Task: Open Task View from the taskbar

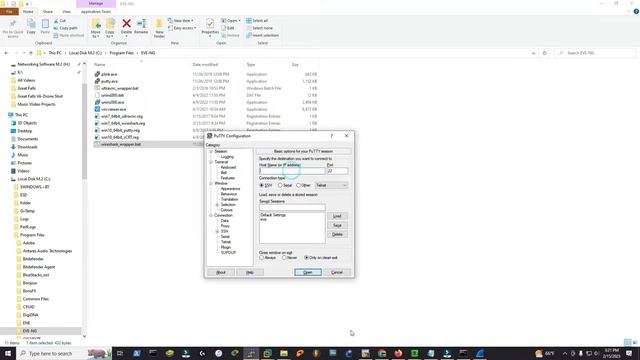Action: (x=120, y=353)
